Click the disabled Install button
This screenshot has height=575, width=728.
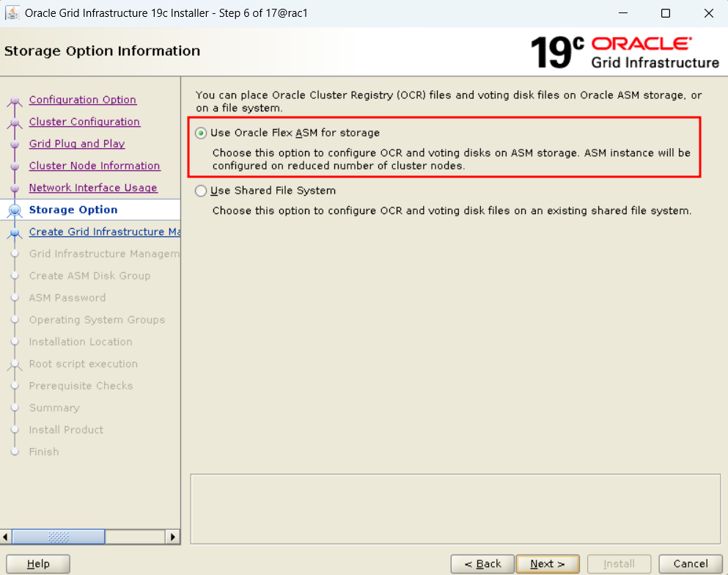[619, 564]
